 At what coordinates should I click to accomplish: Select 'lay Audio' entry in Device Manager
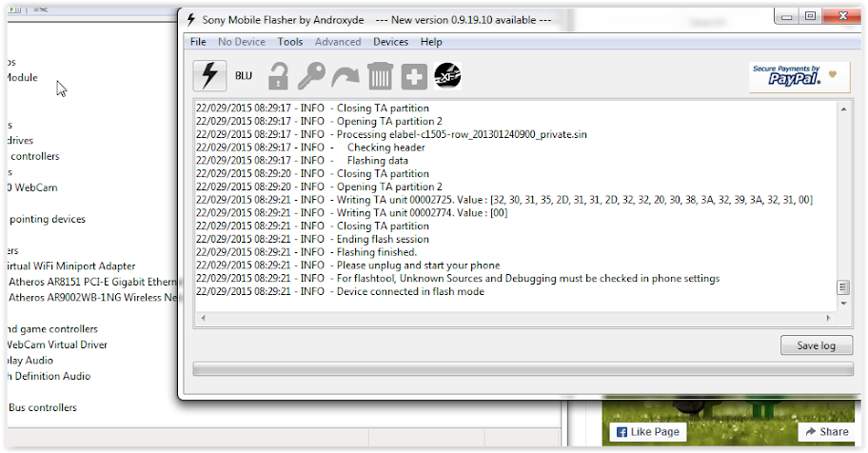click(x=30, y=361)
